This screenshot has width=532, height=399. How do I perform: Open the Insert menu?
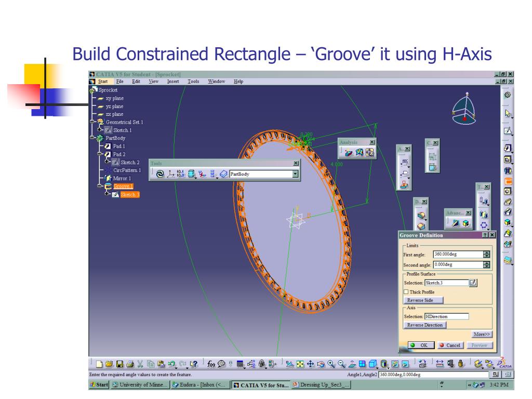173,82
